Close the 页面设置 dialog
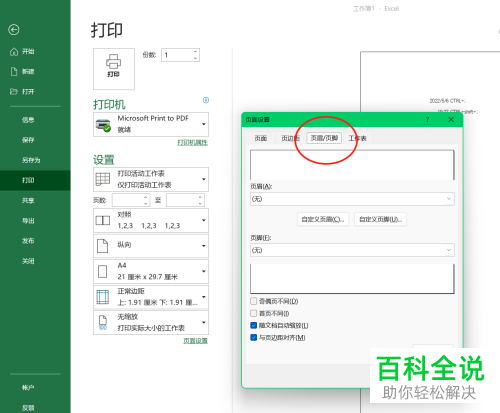Viewport: 500px width, 413px height. [451, 119]
